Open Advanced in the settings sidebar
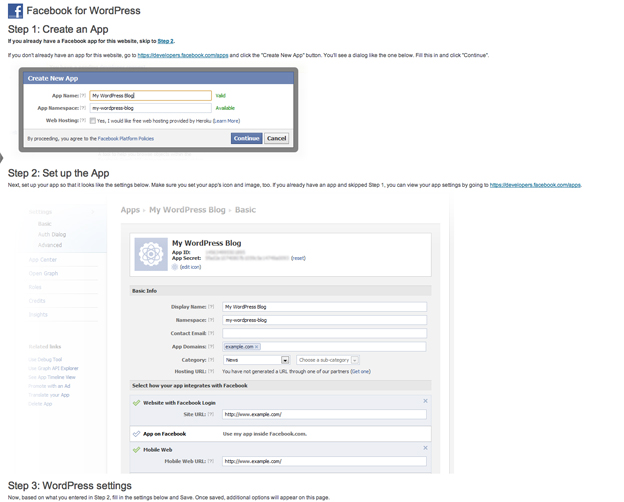The height and width of the screenshot is (502, 624). (50, 245)
